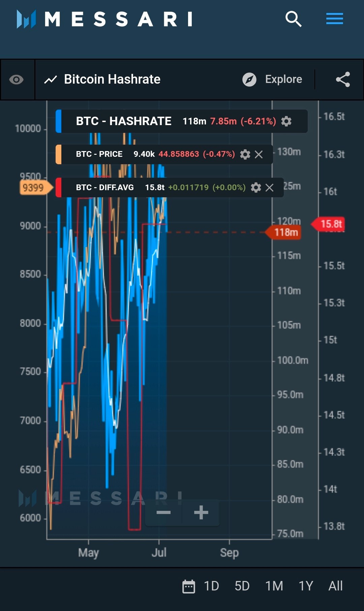The width and height of the screenshot is (364, 611).
Task: Click the Sep label on time axis
Action: click(229, 553)
